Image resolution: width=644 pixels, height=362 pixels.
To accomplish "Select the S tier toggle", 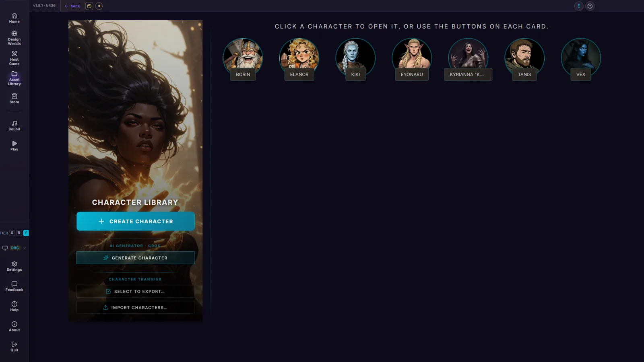I will click(12, 233).
